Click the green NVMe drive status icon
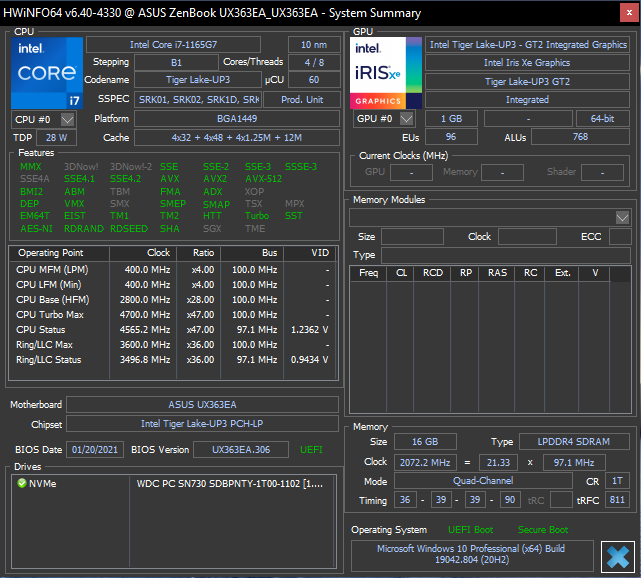 click(22, 483)
